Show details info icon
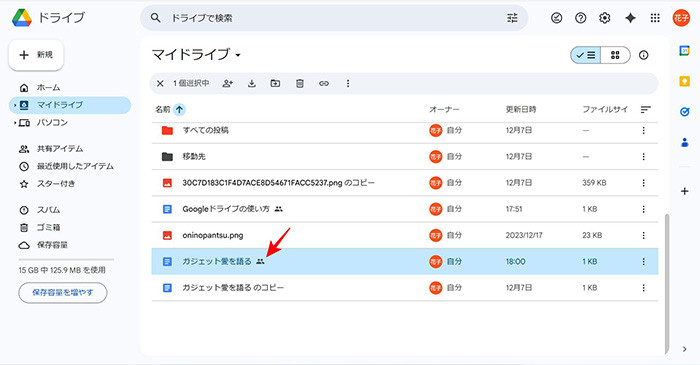700x365 pixels. pyautogui.click(x=643, y=55)
